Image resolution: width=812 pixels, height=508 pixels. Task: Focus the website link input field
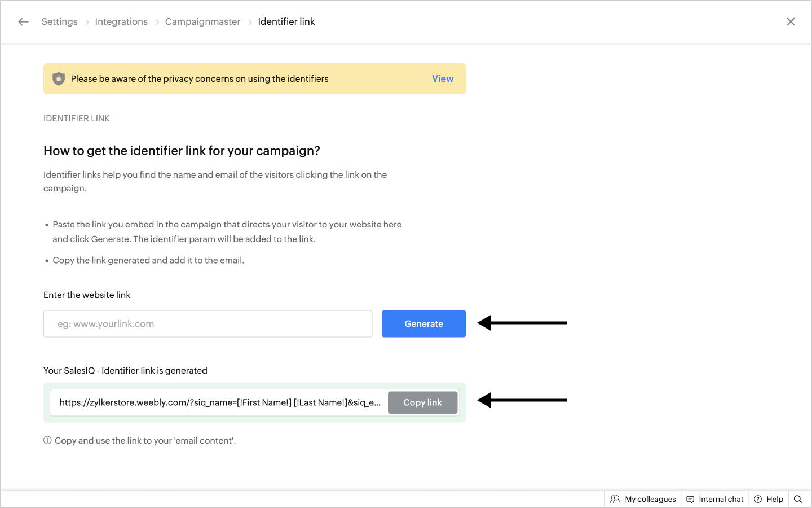(x=208, y=324)
